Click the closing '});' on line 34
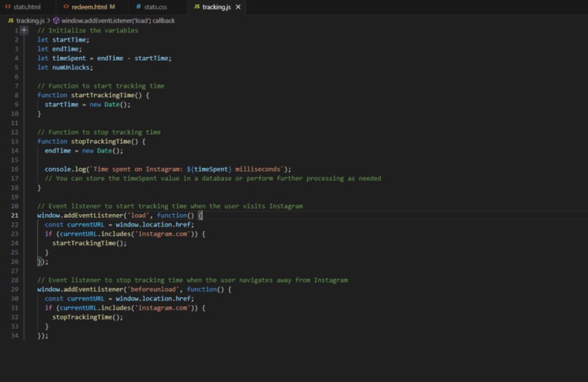The width and height of the screenshot is (588, 382). tap(43, 336)
